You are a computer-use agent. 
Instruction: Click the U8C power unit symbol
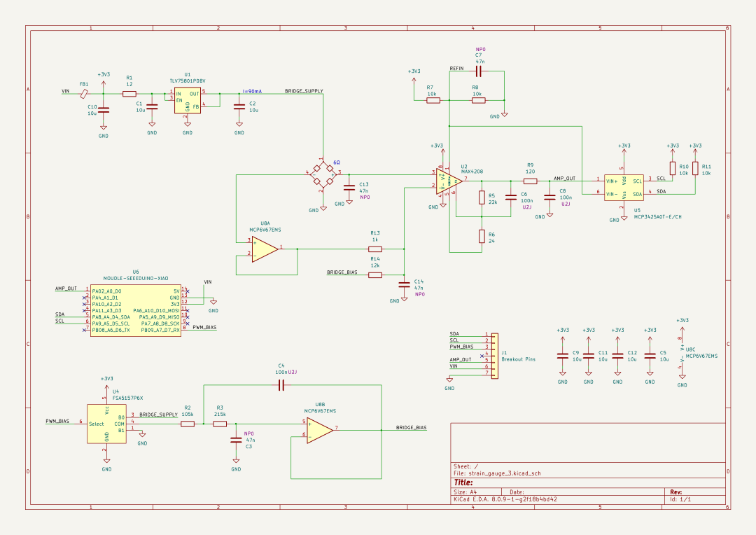(682, 353)
